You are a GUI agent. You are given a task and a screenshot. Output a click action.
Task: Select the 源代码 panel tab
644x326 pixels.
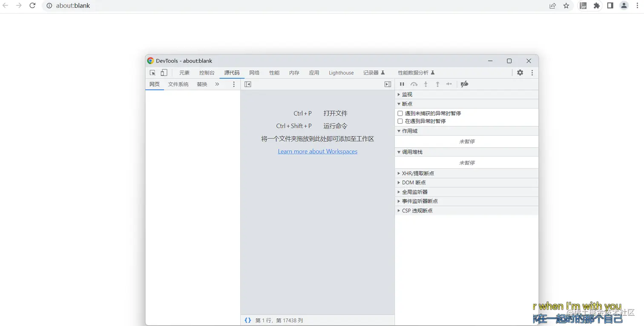click(232, 73)
